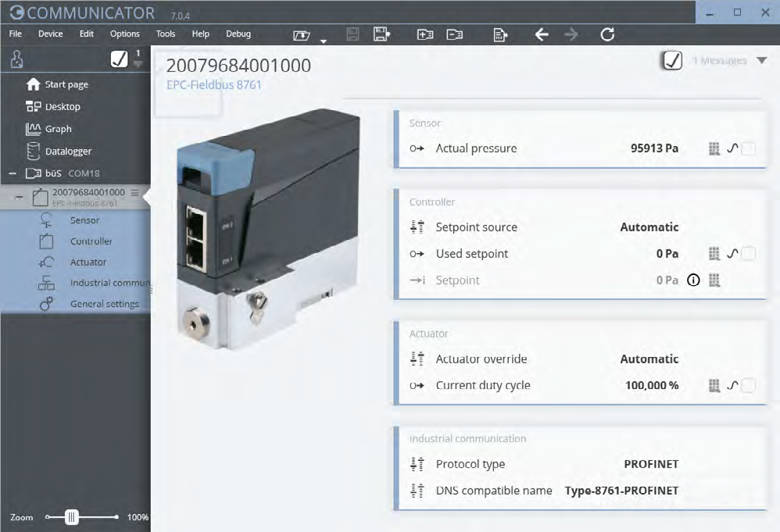The image size is (780, 532).
Task: Click the Protocol type PROFINET value
Action: click(651, 464)
